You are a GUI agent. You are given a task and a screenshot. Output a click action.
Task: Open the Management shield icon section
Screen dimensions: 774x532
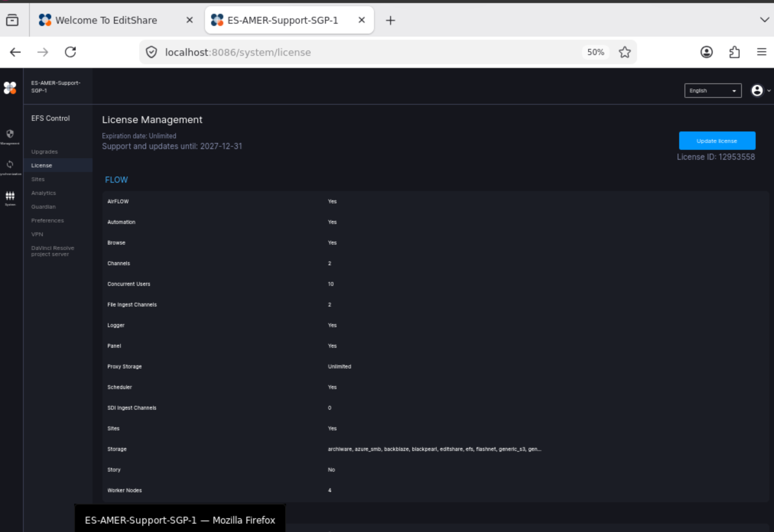pyautogui.click(x=10, y=136)
